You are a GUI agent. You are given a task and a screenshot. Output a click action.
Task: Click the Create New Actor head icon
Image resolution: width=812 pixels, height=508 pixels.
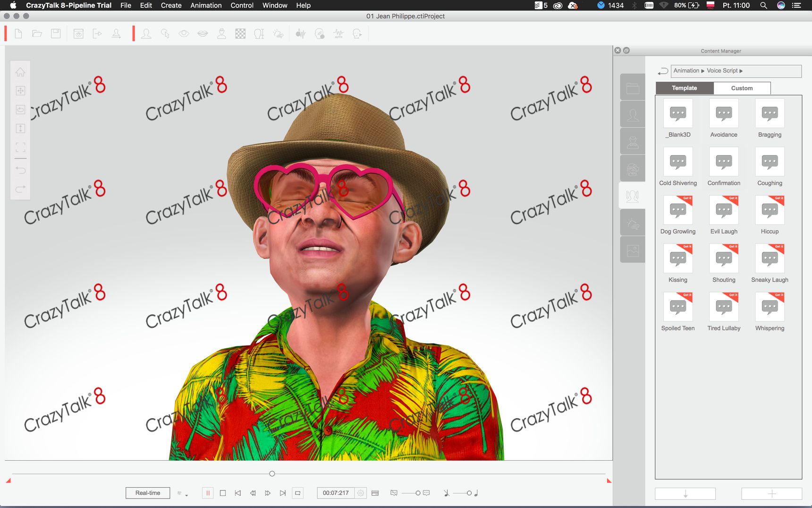coord(146,34)
